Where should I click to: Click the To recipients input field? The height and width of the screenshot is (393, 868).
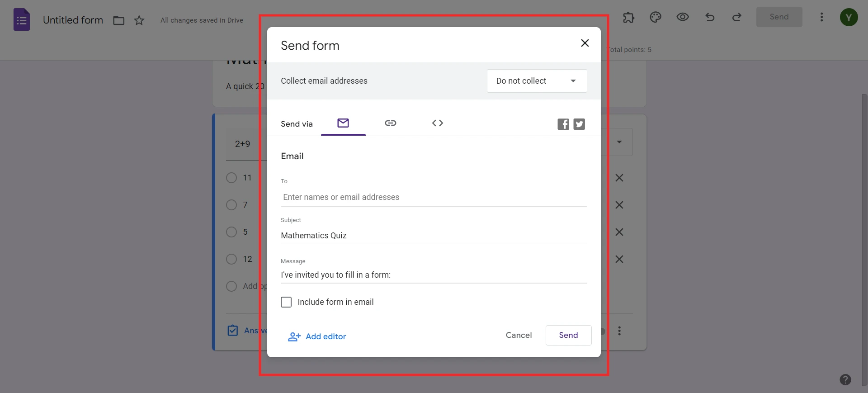point(434,197)
